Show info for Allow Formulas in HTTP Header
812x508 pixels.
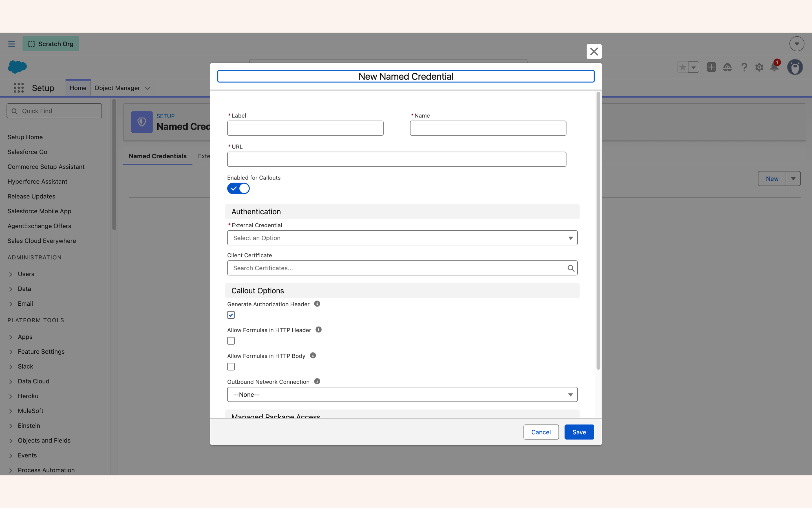(x=319, y=330)
